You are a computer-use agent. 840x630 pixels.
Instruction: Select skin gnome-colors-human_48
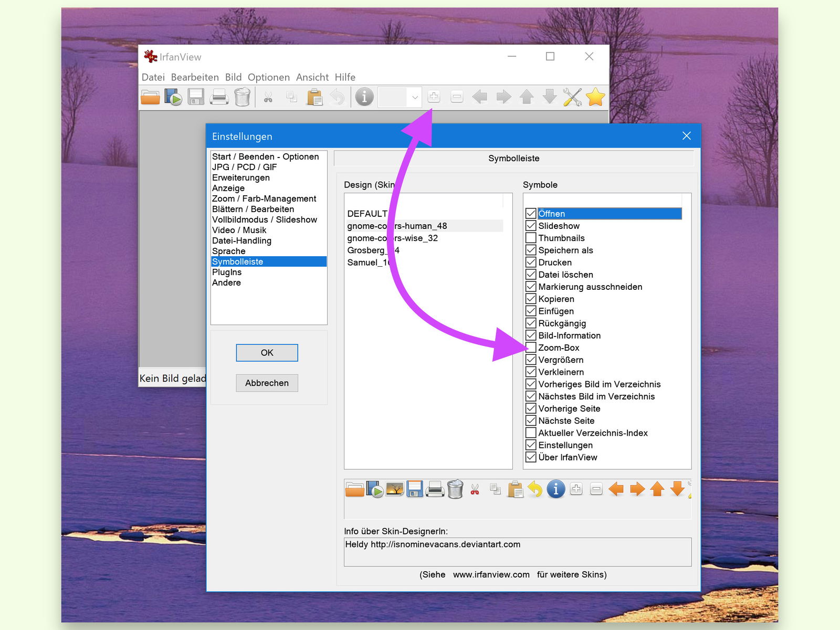tap(397, 226)
